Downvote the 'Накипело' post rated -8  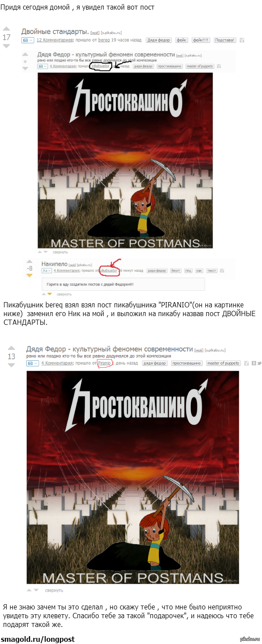coord(29,276)
